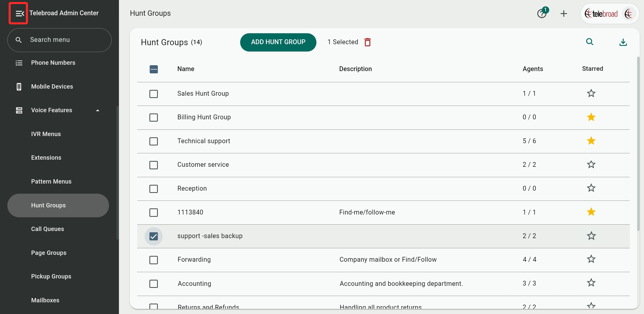The image size is (644, 314).
Task: Open the Telebroad account menu
Action: (610, 14)
